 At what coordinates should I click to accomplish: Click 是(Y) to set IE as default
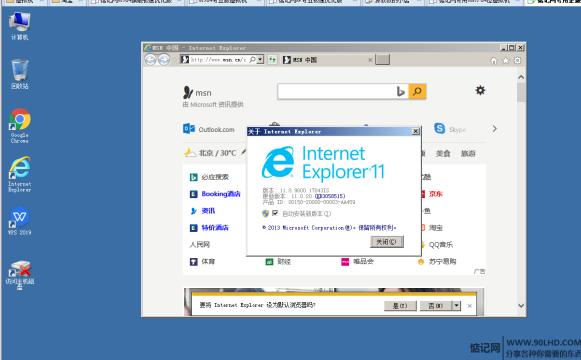click(x=400, y=306)
